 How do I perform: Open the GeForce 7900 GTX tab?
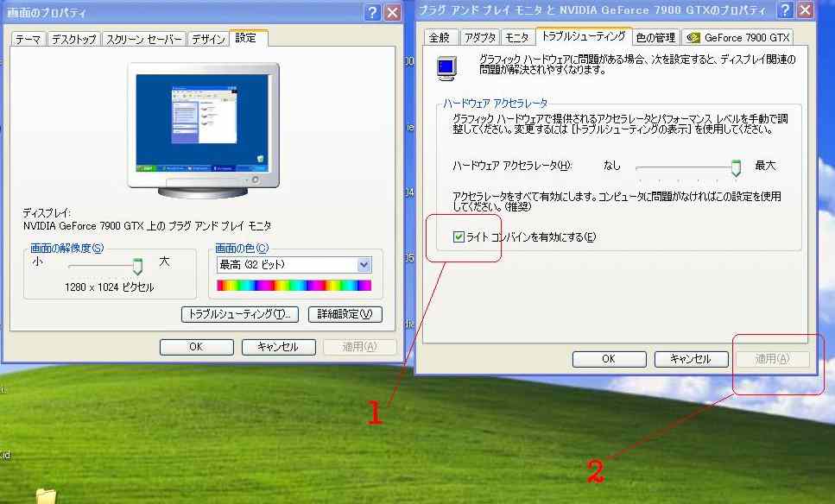[x=737, y=37]
